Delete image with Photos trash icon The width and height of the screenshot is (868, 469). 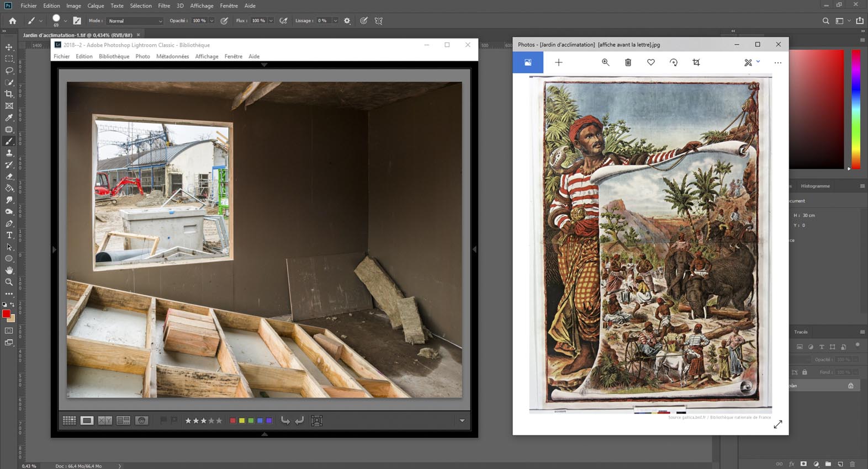pyautogui.click(x=628, y=62)
